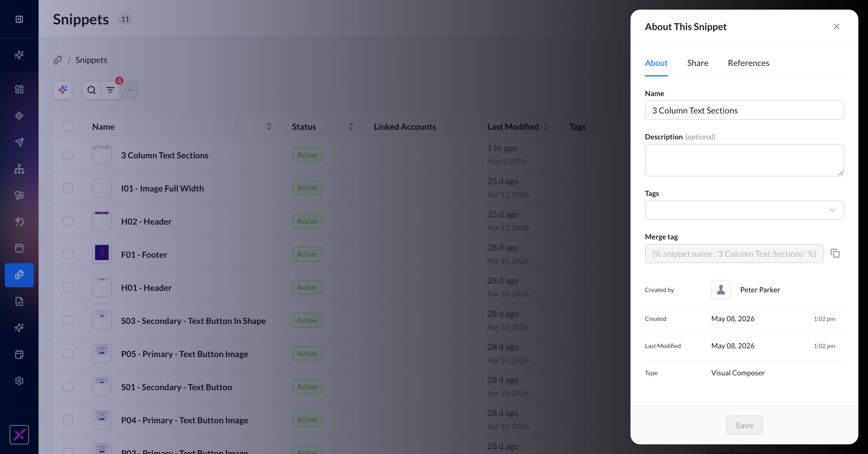Image resolution: width=868 pixels, height=454 pixels.
Task: Check the 3 Column Text Sections row
Action: (x=68, y=155)
